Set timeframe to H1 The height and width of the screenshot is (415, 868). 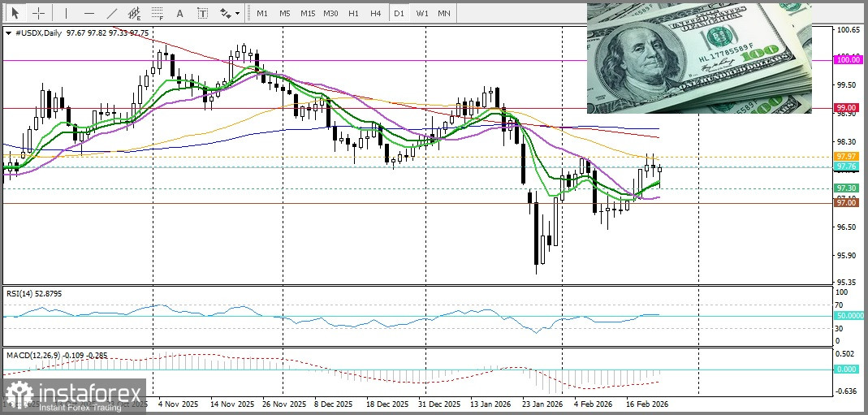pos(353,13)
